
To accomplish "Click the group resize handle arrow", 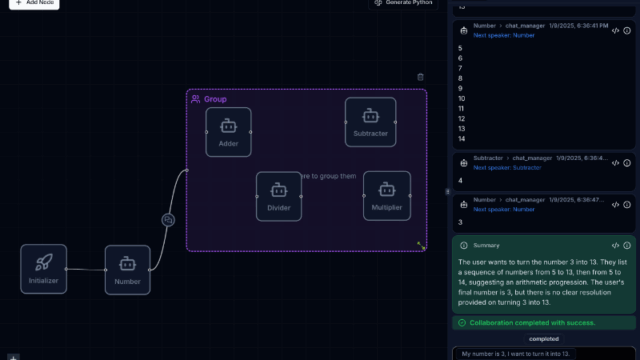I will (421, 246).
